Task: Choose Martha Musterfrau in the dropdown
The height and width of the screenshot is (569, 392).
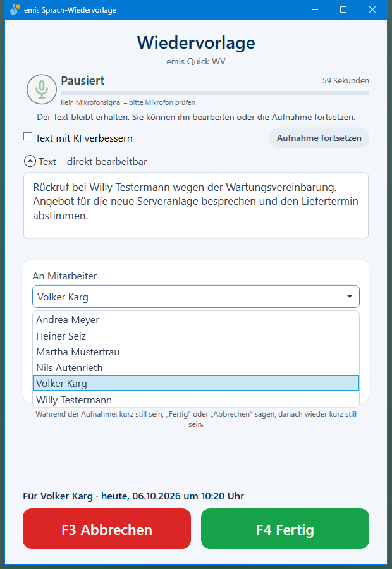Action: coord(196,352)
